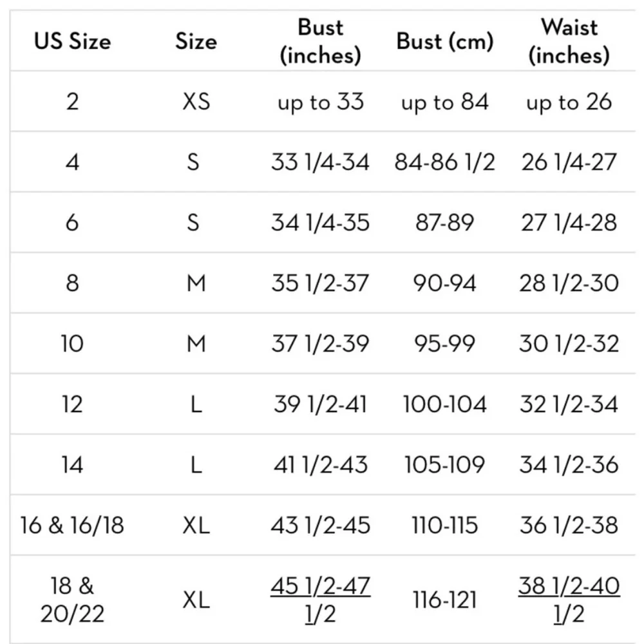Click the 16 & 16/18 size cell
This screenshot has height=644, width=644.
tap(72, 526)
